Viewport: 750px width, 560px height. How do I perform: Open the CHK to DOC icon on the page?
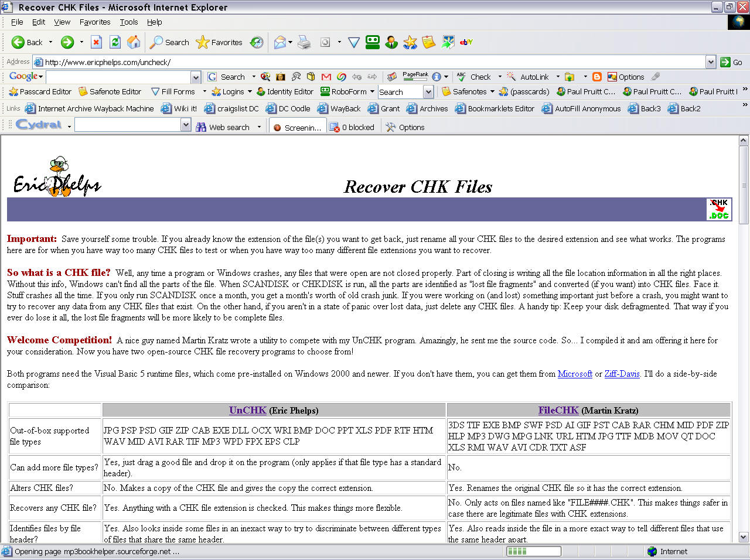719,209
